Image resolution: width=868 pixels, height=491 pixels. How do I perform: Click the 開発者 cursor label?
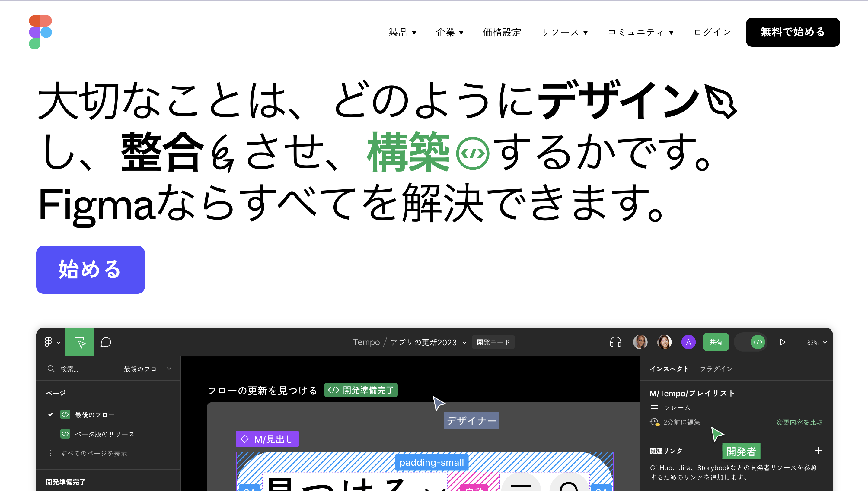click(x=741, y=451)
